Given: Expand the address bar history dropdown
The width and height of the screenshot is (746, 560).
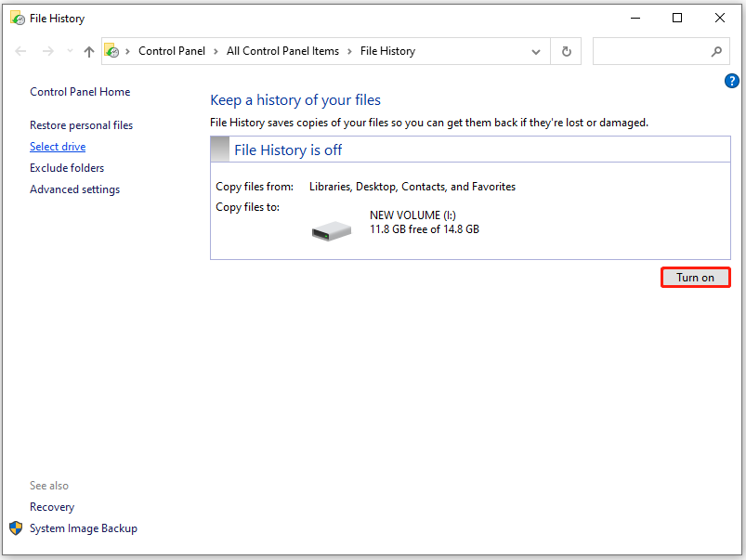Looking at the screenshot, I should point(536,52).
